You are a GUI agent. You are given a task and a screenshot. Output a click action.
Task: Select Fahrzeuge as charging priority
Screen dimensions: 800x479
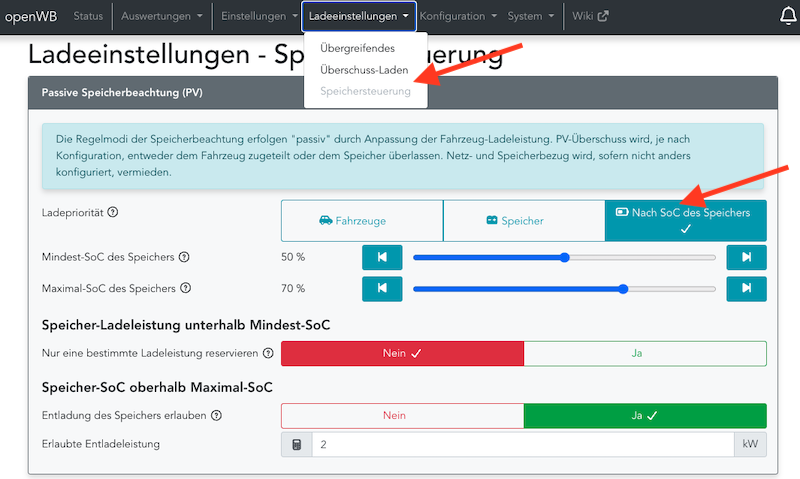point(361,221)
